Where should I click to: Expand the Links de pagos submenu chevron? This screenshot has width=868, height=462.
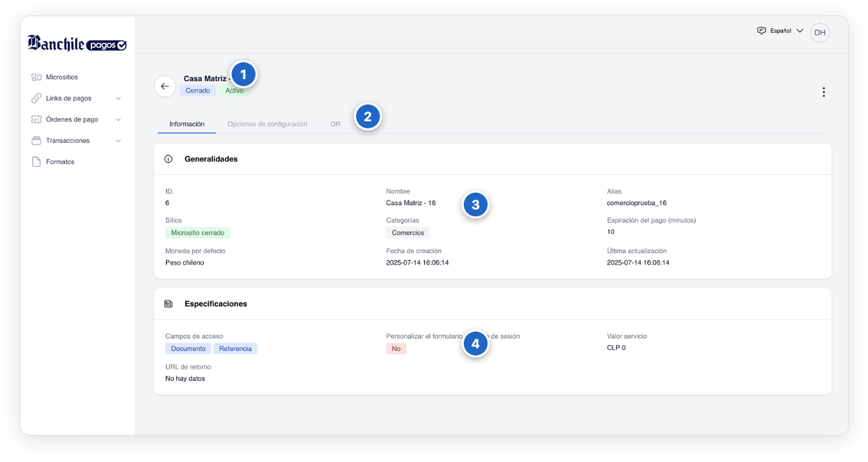(118, 99)
